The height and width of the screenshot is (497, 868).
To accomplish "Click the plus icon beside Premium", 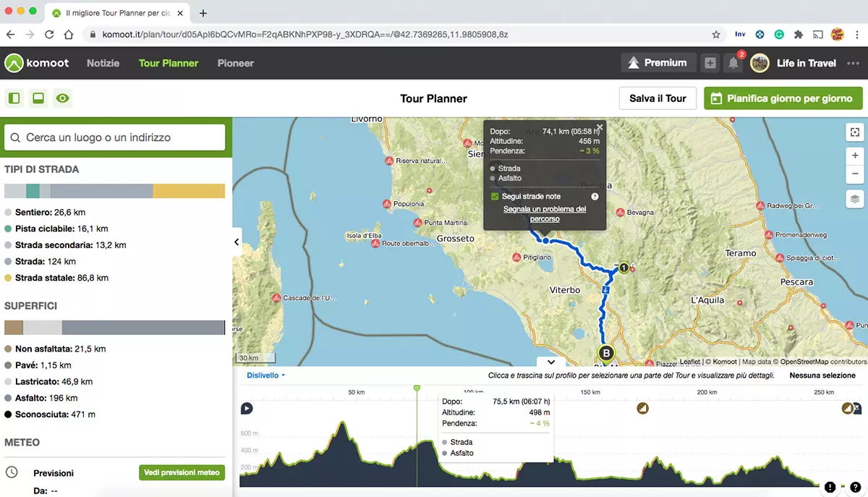I will click(x=711, y=63).
